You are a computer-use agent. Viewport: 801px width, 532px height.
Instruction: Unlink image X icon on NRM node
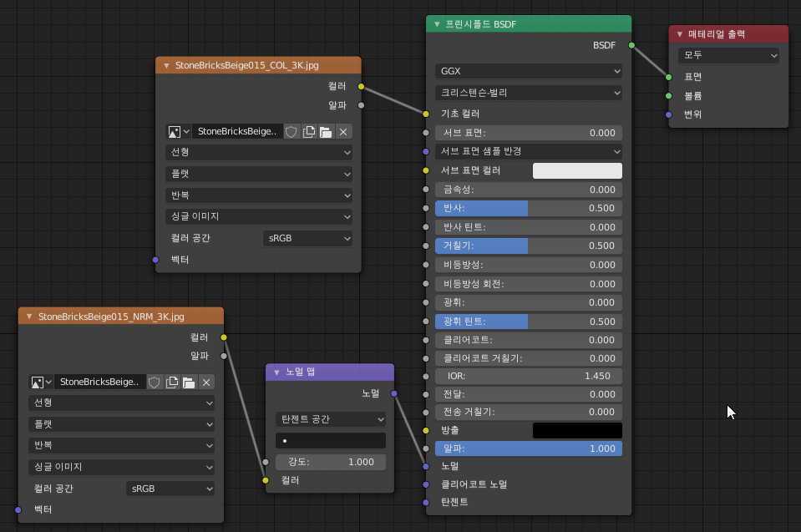[206, 382]
